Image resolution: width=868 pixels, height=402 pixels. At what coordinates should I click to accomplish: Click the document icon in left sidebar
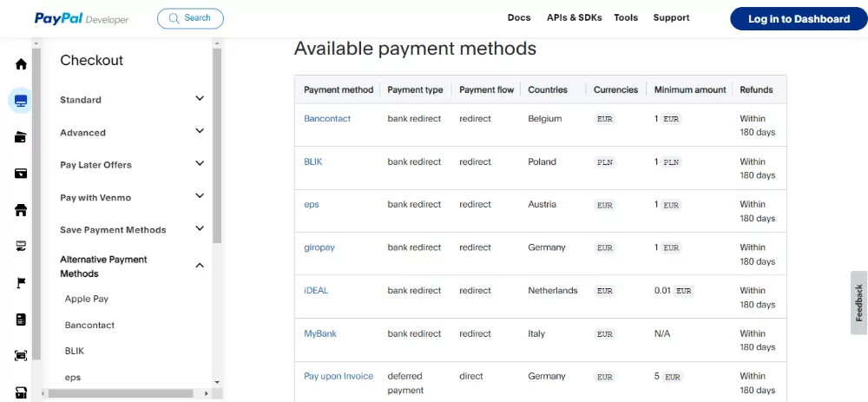[21, 320]
